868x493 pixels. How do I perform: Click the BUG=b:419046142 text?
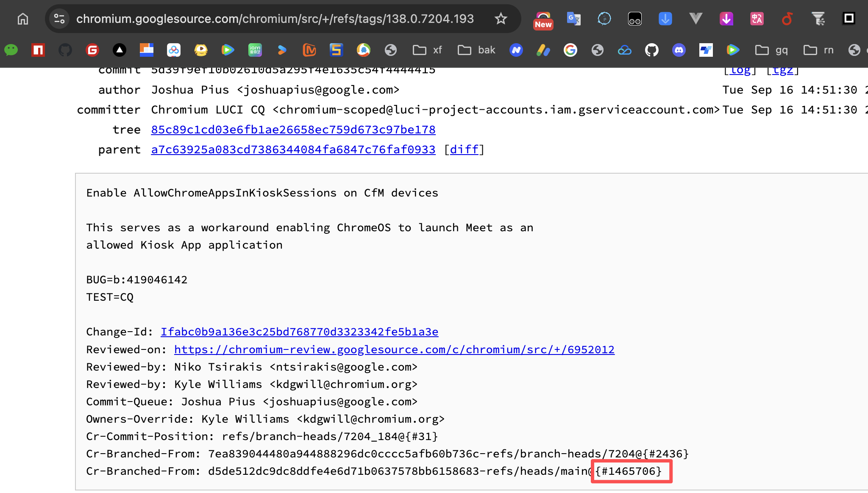tap(137, 280)
